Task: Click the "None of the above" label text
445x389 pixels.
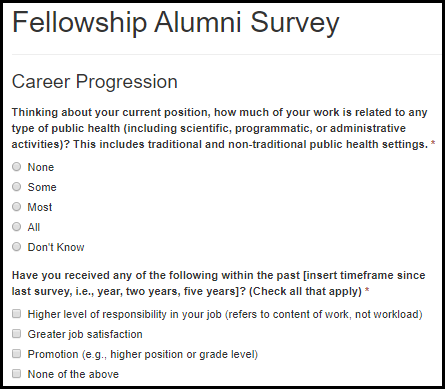Action: [x=73, y=374]
